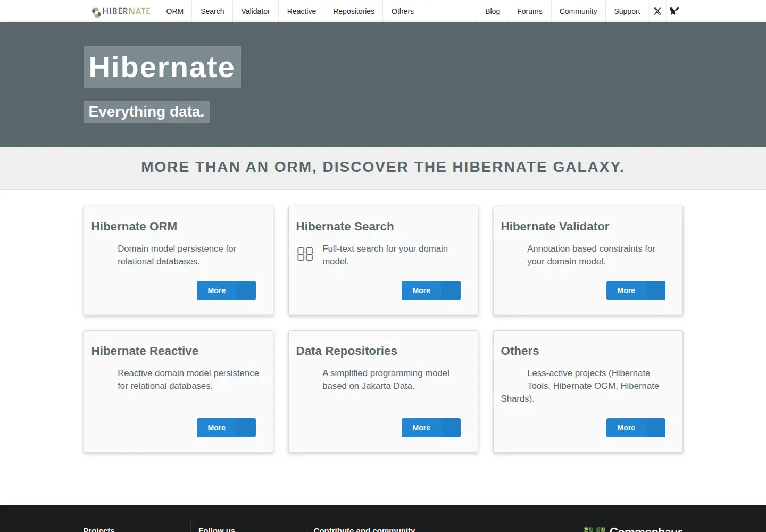Click "A simplified programming model" description
Screen dimensions: 766x532
[x=386, y=379]
